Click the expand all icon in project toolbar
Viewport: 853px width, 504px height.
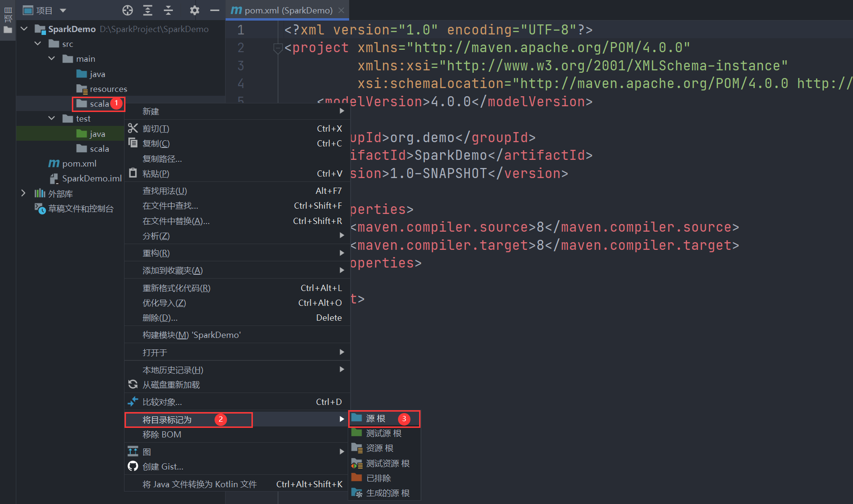(x=148, y=10)
